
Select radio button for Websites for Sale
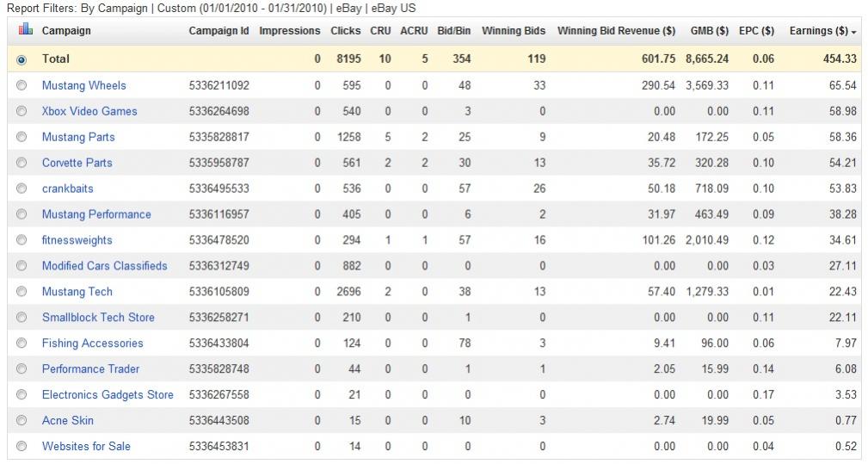[22, 447]
